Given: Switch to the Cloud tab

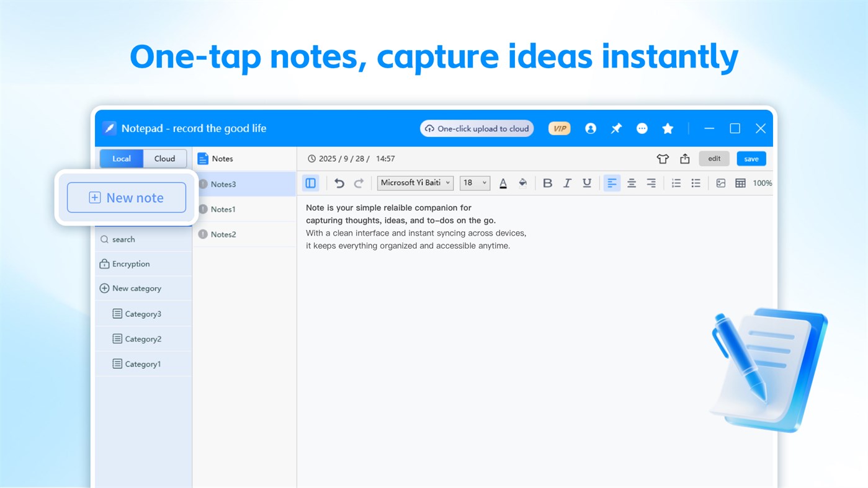Looking at the screenshot, I should click(x=164, y=158).
